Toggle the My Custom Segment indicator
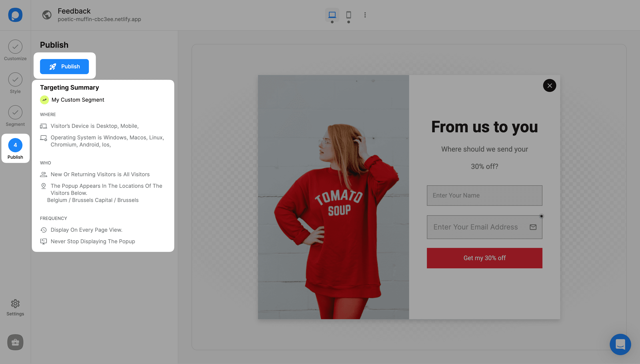This screenshot has height=364, width=640. [44, 100]
